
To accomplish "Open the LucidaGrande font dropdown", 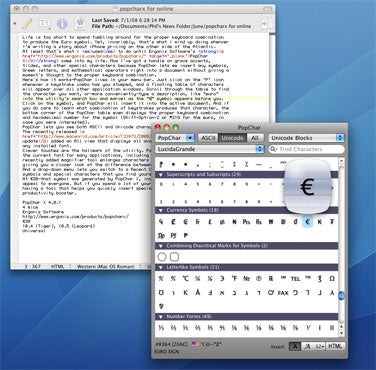I will click(x=210, y=149).
